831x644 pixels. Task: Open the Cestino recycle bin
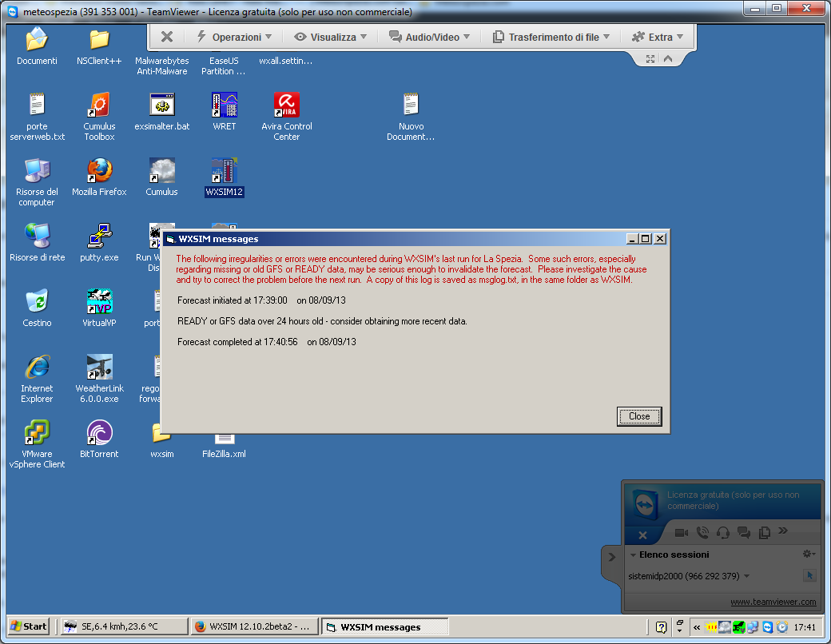(37, 301)
